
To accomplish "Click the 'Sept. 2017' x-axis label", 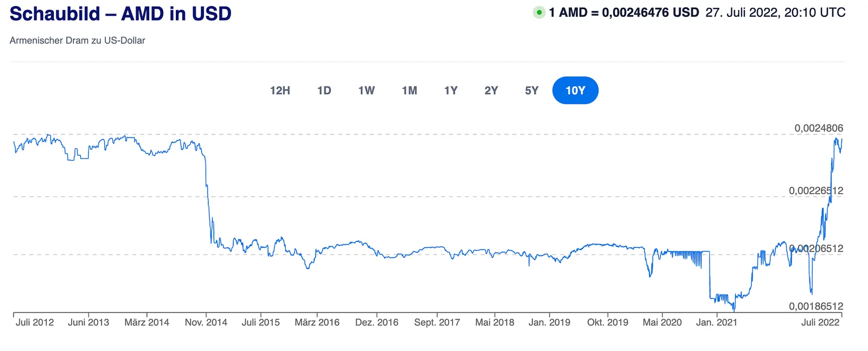I will [437, 322].
